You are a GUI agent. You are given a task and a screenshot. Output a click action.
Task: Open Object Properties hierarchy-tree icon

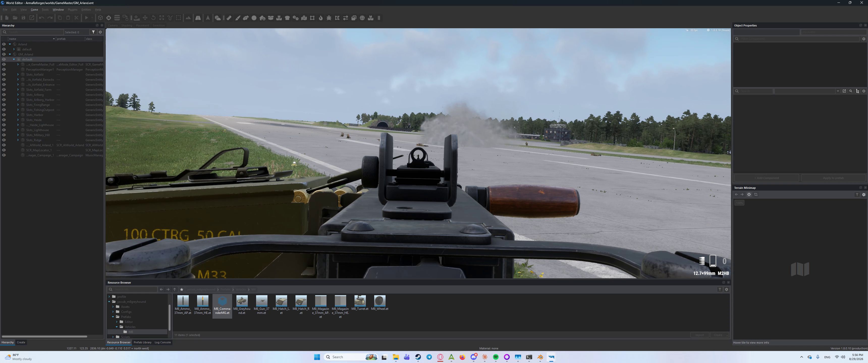857,91
